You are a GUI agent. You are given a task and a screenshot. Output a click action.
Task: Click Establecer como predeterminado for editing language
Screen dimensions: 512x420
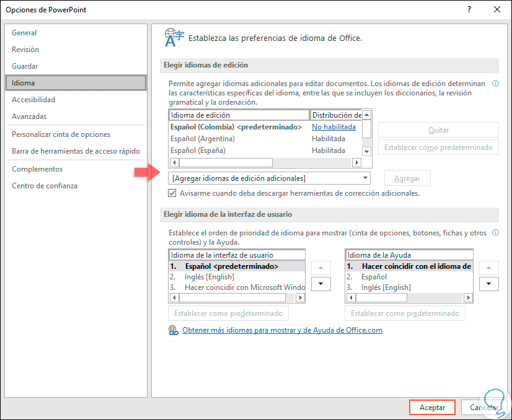click(x=438, y=147)
